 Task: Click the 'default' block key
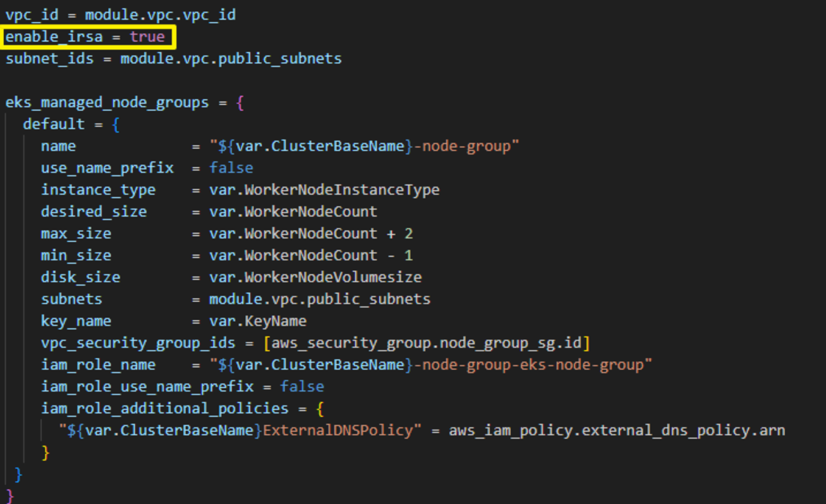tap(54, 124)
